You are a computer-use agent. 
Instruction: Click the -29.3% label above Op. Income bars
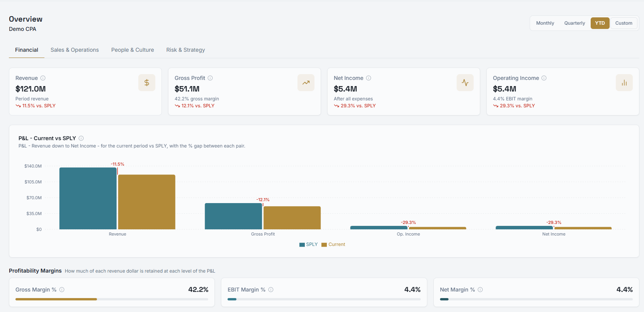[408, 222]
